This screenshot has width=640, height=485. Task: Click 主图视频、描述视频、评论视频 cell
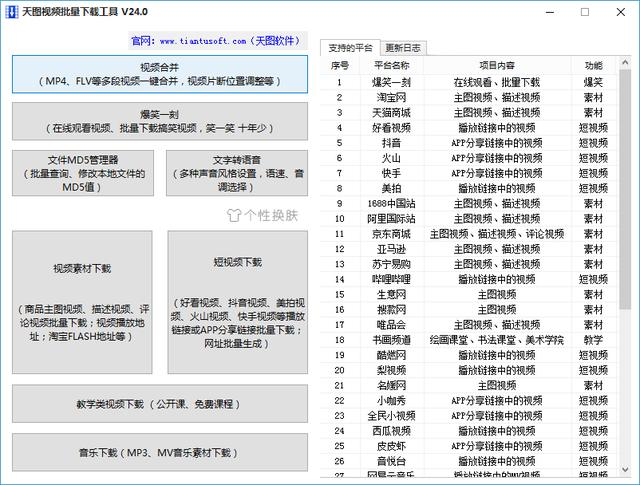(x=497, y=234)
